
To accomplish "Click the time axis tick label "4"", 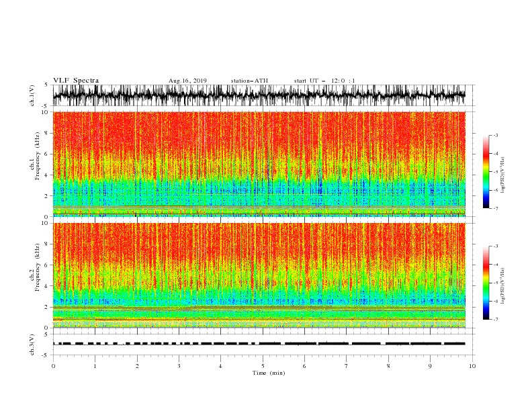I will tap(220, 366).
